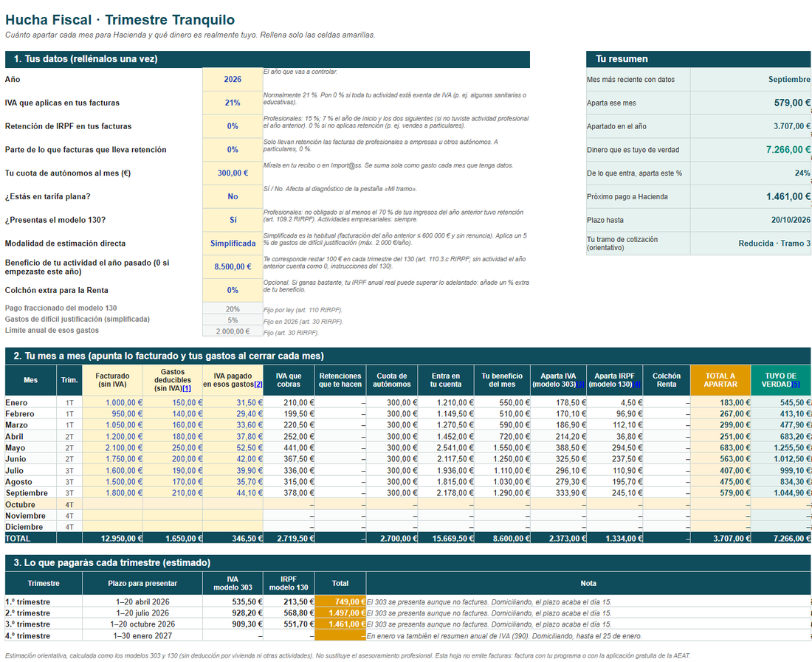Select the deadline cell '1–20 abril 2026'

click(142, 601)
